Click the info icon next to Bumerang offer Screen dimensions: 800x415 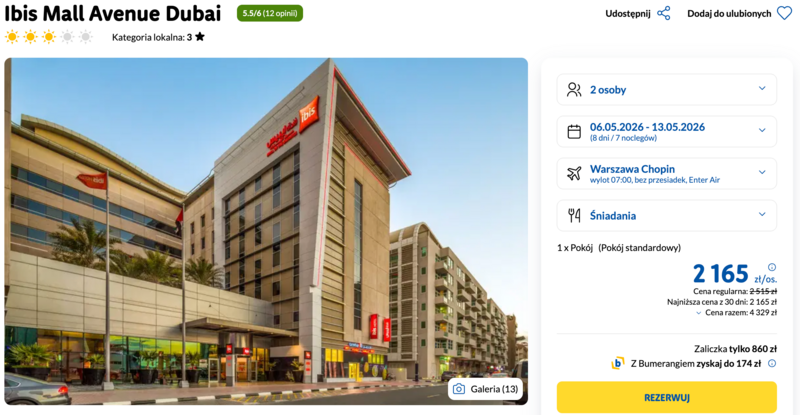coord(772,363)
